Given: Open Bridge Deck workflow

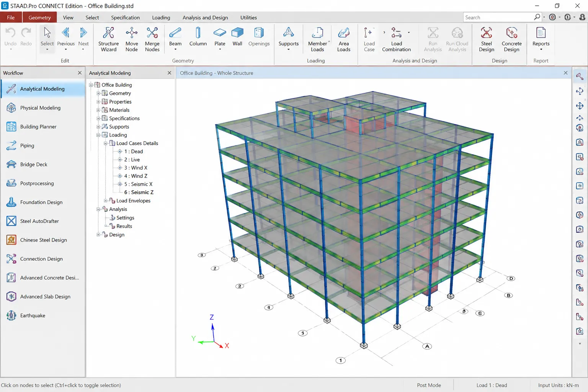Looking at the screenshot, I should [43, 165].
